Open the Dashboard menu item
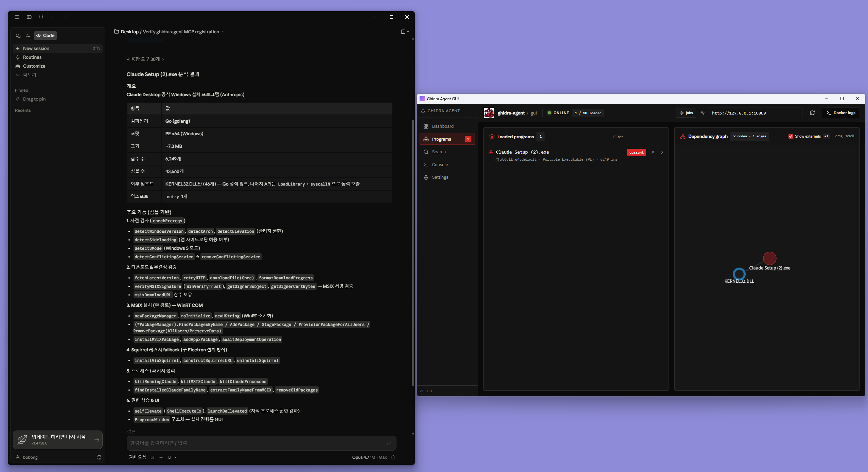The height and width of the screenshot is (472, 868). 442,126
